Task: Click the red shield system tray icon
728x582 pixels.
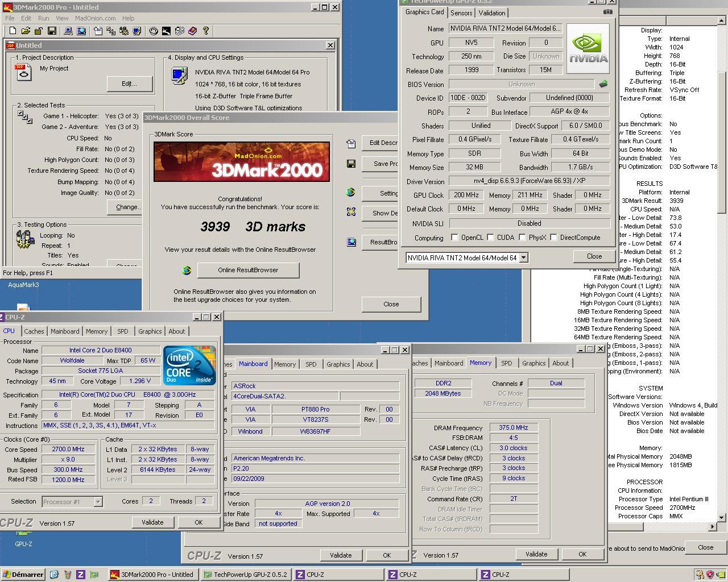Action: click(x=710, y=575)
